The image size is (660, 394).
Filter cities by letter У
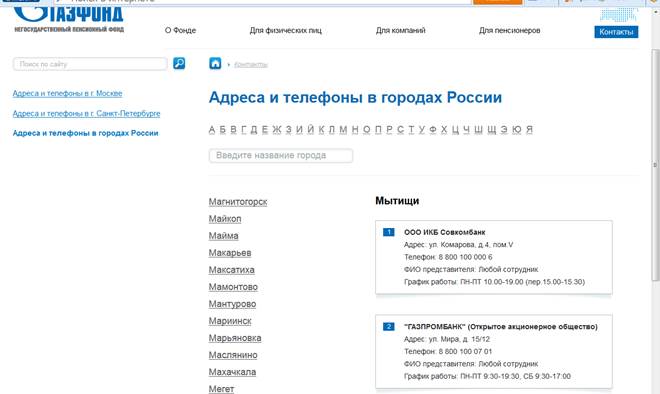(422, 130)
